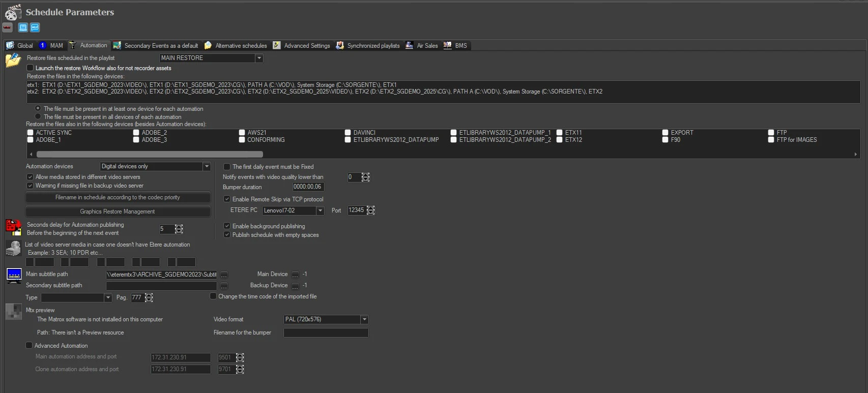The height and width of the screenshot is (393, 868).
Task: Click the video server media disk icon
Action: pos(13,248)
